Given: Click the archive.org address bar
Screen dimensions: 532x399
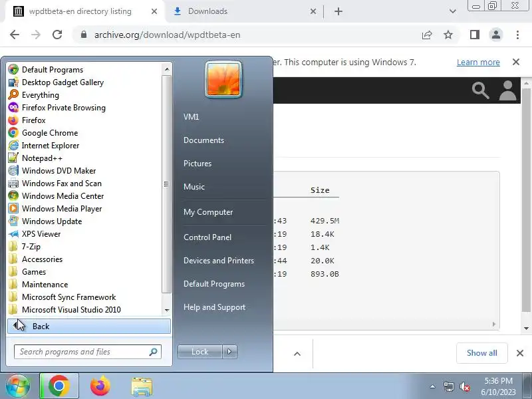Looking at the screenshot, I should [x=244, y=35].
